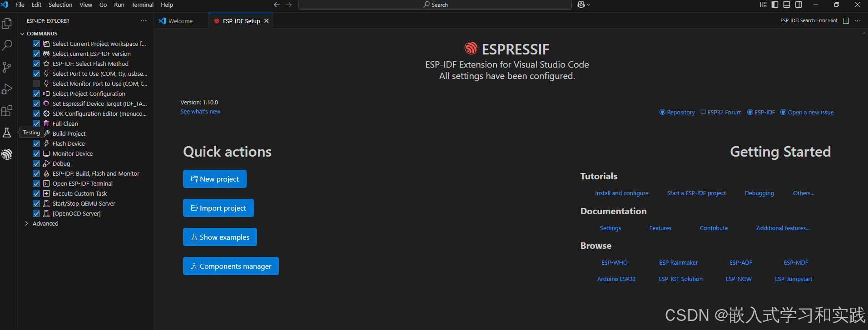
Task: Uncheck the Start/Stop QEMU Server checkbox
Action: [x=36, y=203]
